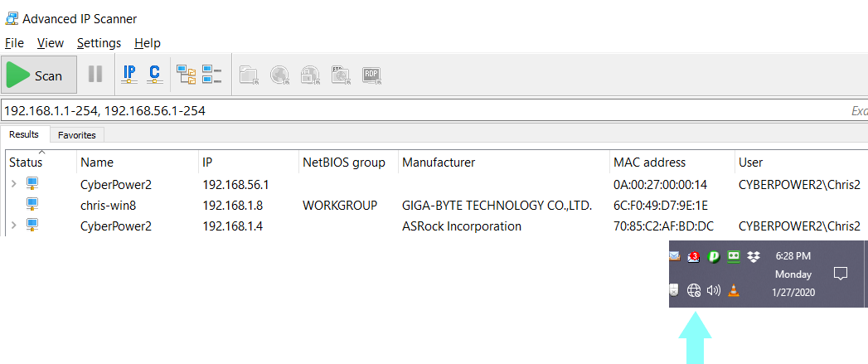Click the HTTPS padlock toolbar icon
This screenshot has height=364, width=868.
pos(310,75)
